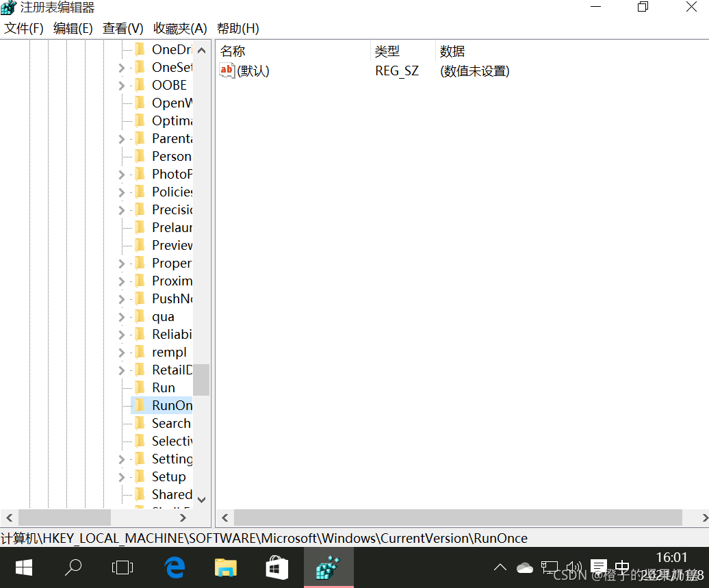
Task: Open Microsoft Edge from the taskbar
Action: 174,567
